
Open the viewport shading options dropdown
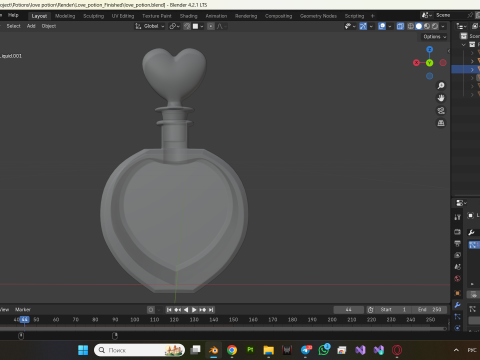(443, 26)
